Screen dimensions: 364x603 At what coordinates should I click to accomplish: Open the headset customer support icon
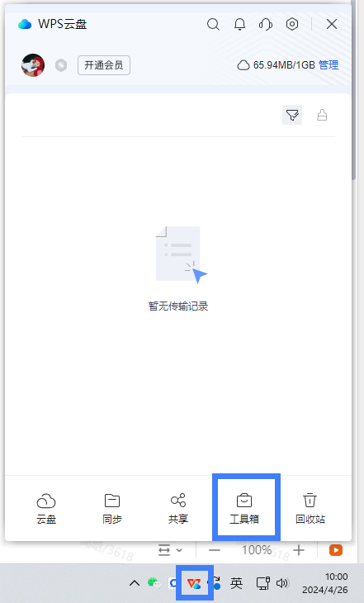(266, 24)
